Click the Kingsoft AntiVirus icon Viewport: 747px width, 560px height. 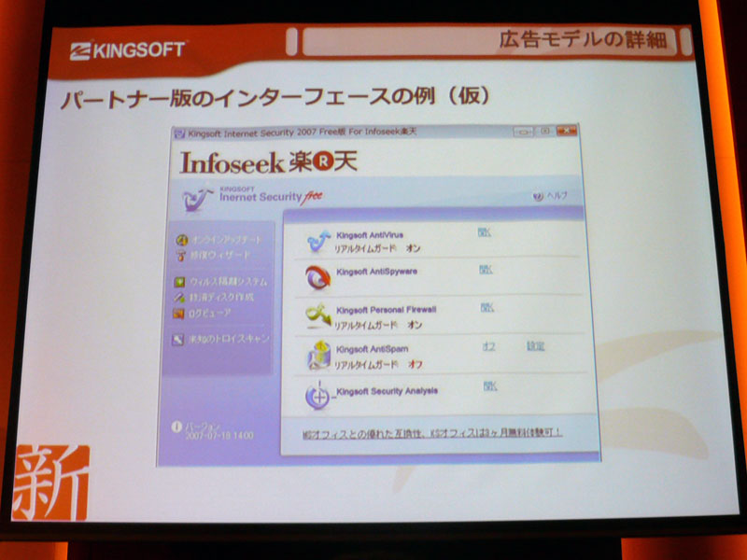tap(318, 242)
